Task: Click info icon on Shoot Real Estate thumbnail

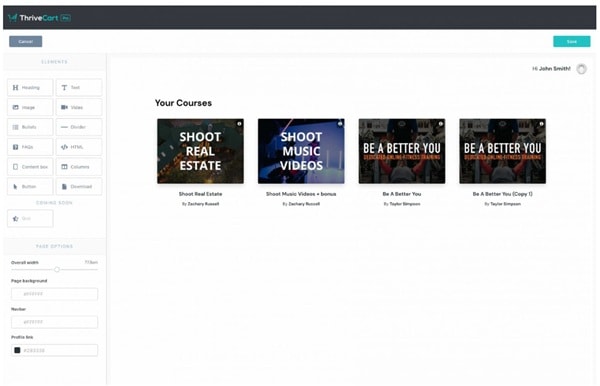Action: [239, 124]
